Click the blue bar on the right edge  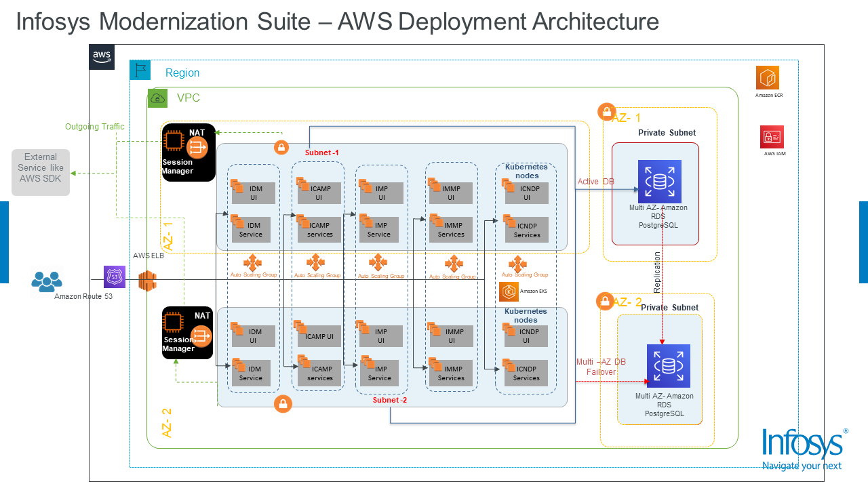(863, 242)
